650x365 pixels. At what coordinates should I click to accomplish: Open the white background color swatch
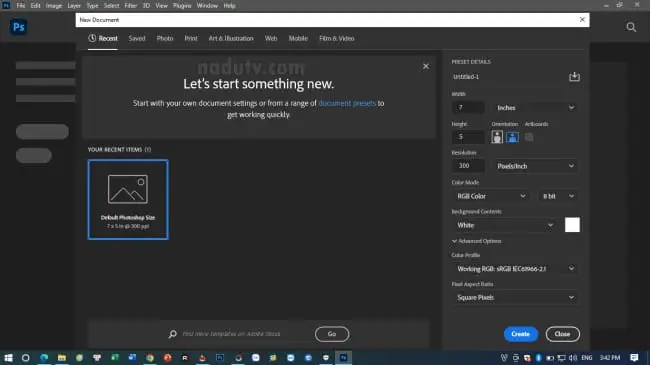(572, 225)
